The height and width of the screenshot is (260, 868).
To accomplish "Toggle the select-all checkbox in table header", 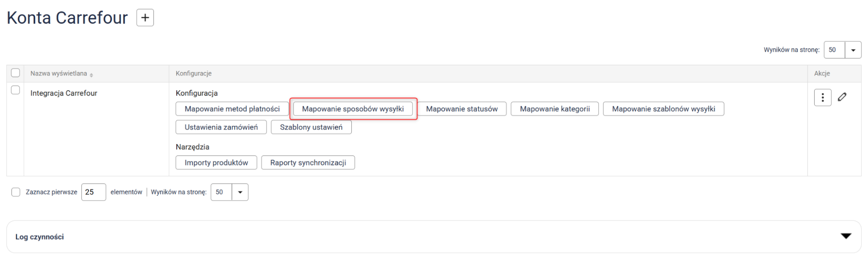I will coord(16,73).
